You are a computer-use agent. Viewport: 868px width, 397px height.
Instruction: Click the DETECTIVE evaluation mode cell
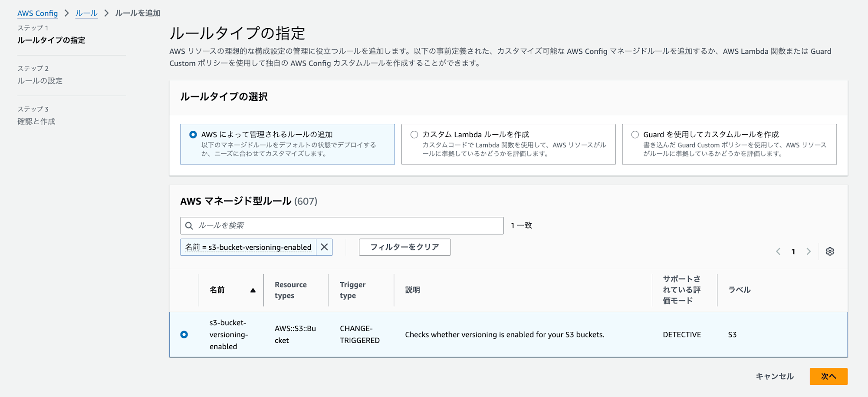tap(682, 334)
